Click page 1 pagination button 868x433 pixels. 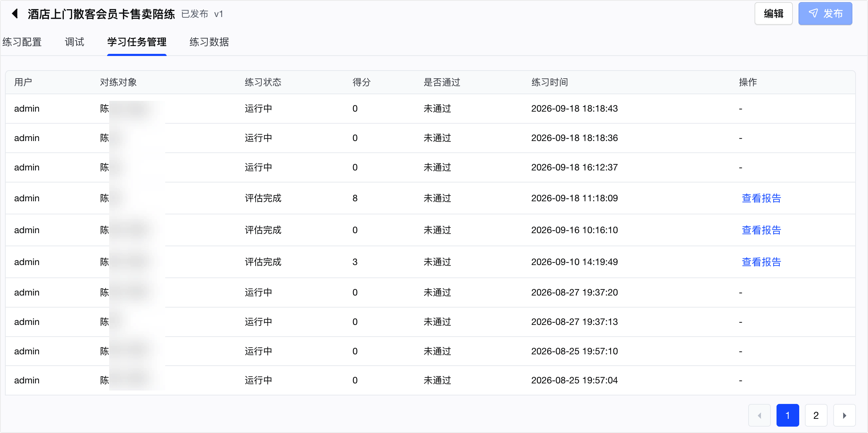pyautogui.click(x=788, y=415)
